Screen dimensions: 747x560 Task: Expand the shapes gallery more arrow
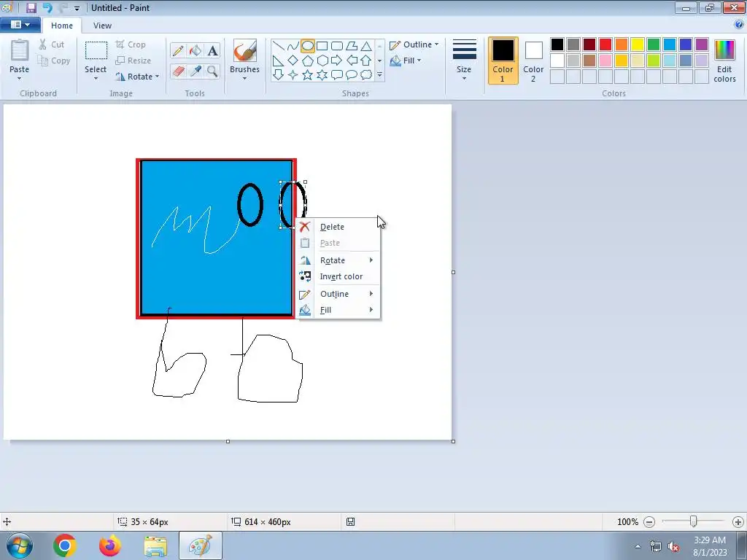[x=379, y=75]
